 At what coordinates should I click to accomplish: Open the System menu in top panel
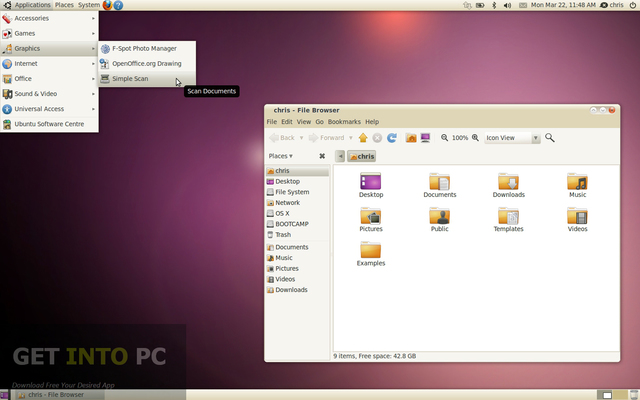89,5
